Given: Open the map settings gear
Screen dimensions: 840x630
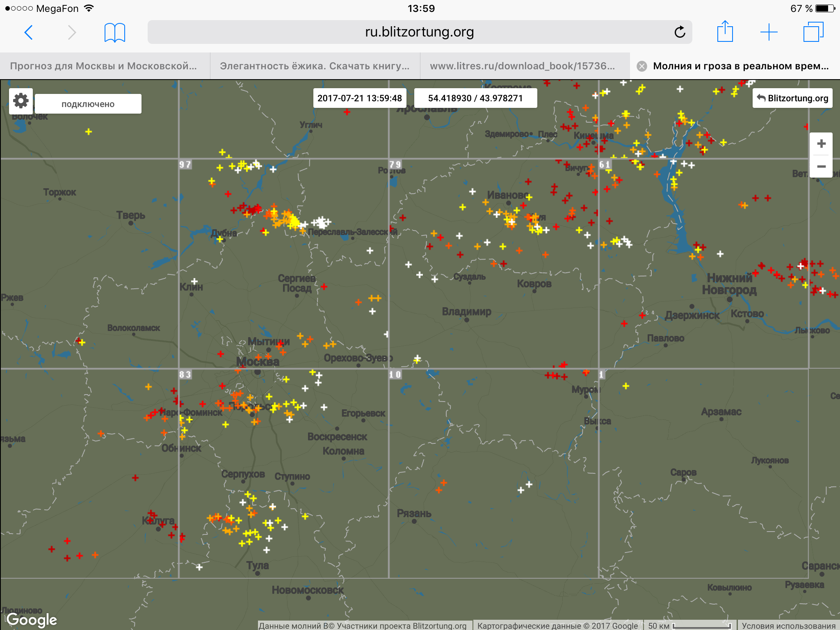Looking at the screenshot, I should [x=21, y=101].
